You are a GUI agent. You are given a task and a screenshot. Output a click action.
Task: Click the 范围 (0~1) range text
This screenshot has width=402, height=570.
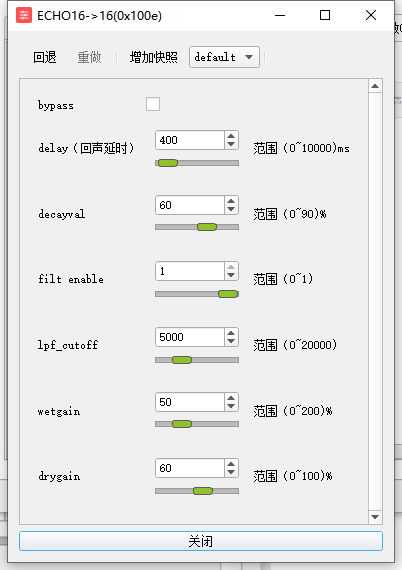[283, 279]
